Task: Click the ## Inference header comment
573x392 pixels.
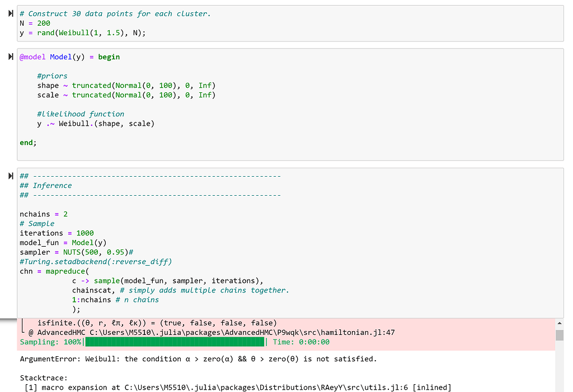Action: point(45,185)
